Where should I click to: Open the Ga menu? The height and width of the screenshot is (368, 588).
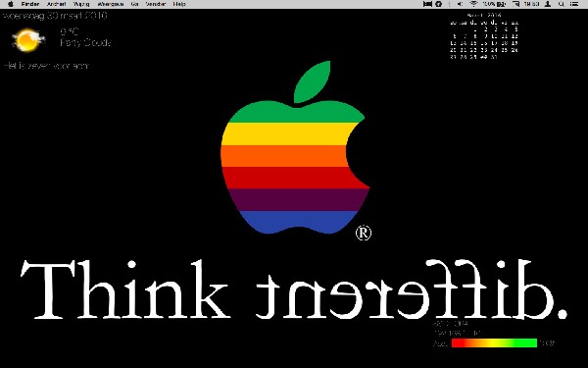tap(134, 4)
